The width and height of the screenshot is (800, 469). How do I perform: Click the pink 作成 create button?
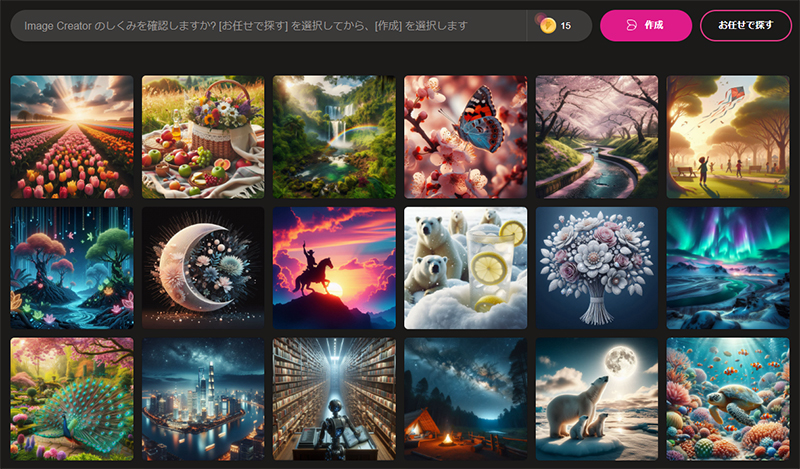click(x=645, y=25)
